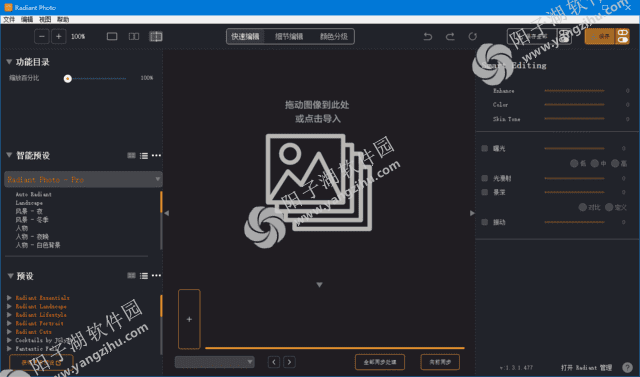The width and height of the screenshot is (640, 377).
Task: Go to previous image in filmstrip
Action: [274, 362]
